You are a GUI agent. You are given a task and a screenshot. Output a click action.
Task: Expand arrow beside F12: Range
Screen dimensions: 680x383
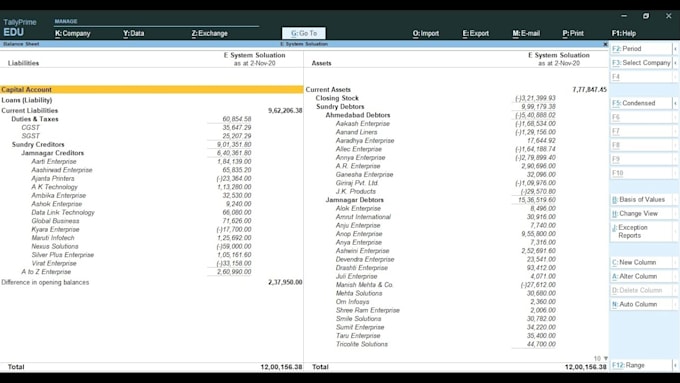tap(675, 365)
